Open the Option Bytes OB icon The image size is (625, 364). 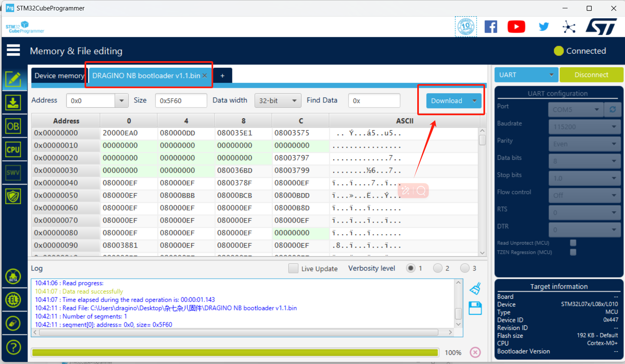coord(13,126)
